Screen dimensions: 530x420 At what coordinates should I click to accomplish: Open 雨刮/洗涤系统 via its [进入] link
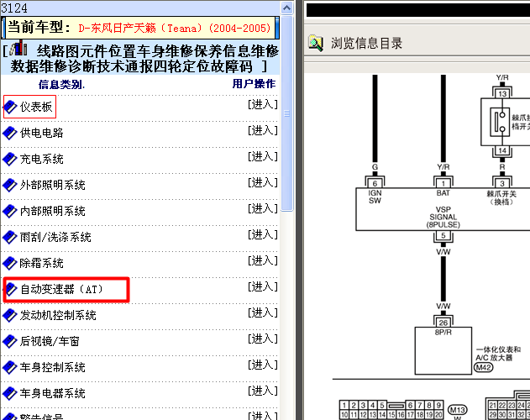pos(263,234)
